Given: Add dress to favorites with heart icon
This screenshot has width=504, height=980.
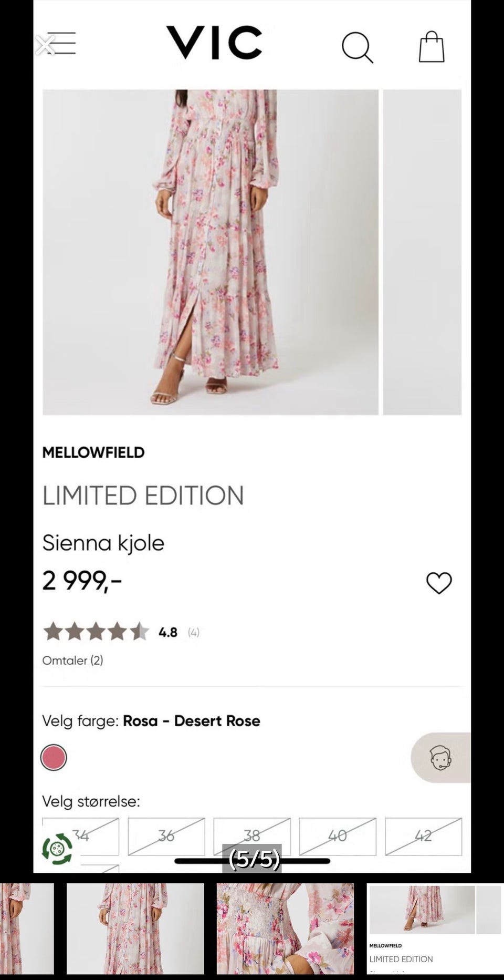Looking at the screenshot, I should pos(439,583).
